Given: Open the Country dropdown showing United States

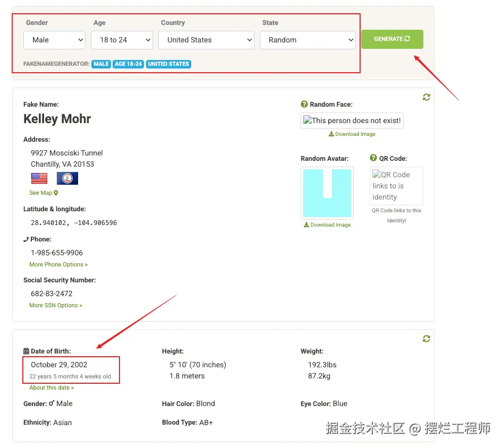Looking at the screenshot, I should [x=206, y=40].
